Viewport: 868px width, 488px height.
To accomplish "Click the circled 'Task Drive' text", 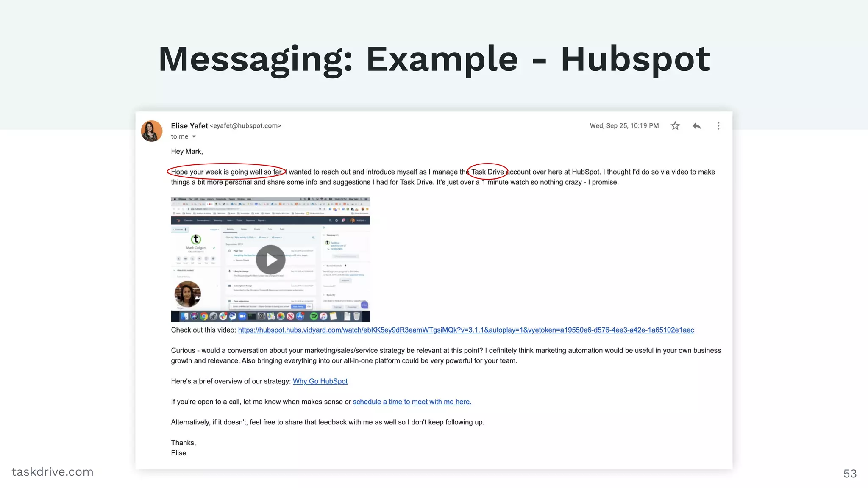I will pyautogui.click(x=487, y=172).
